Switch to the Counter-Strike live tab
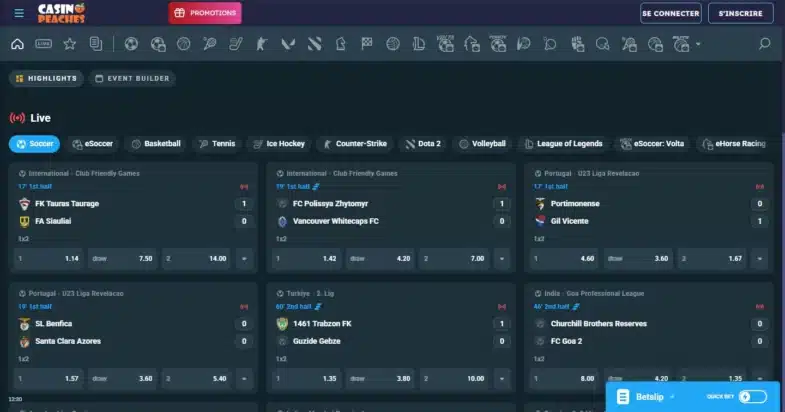The width and height of the screenshot is (785, 412). click(355, 144)
